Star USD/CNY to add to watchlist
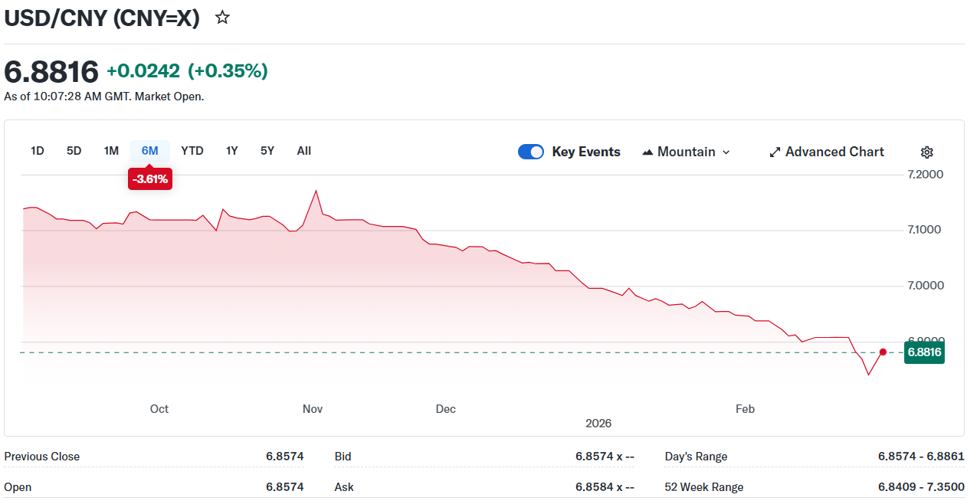This screenshot has height=501, width=980. 222,18
